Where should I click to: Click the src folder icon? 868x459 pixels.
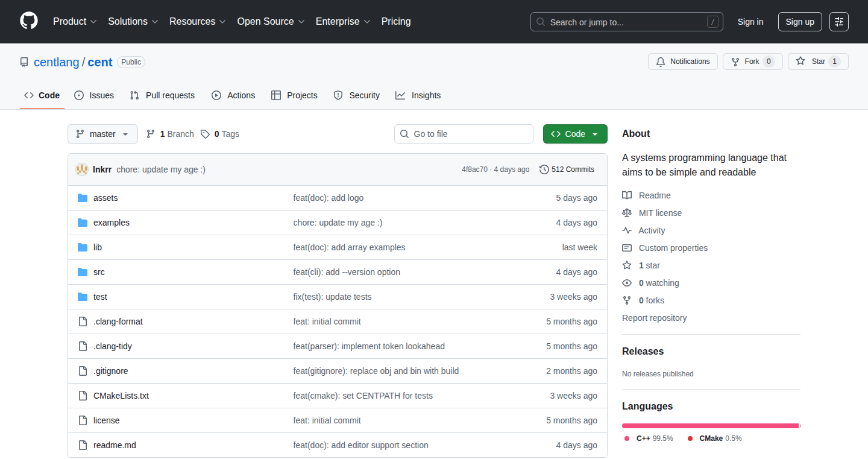(x=83, y=272)
